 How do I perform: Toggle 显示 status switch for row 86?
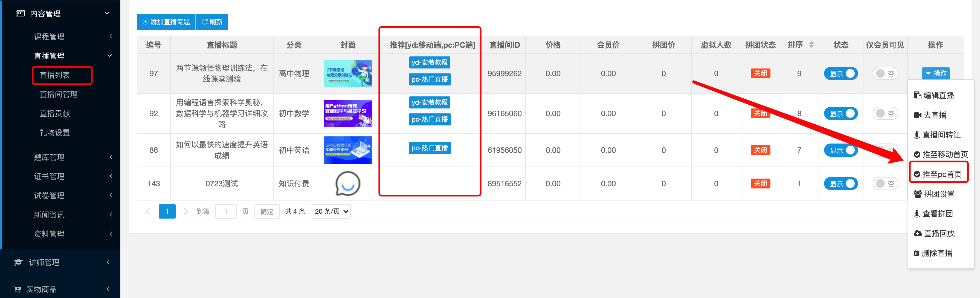(x=841, y=150)
